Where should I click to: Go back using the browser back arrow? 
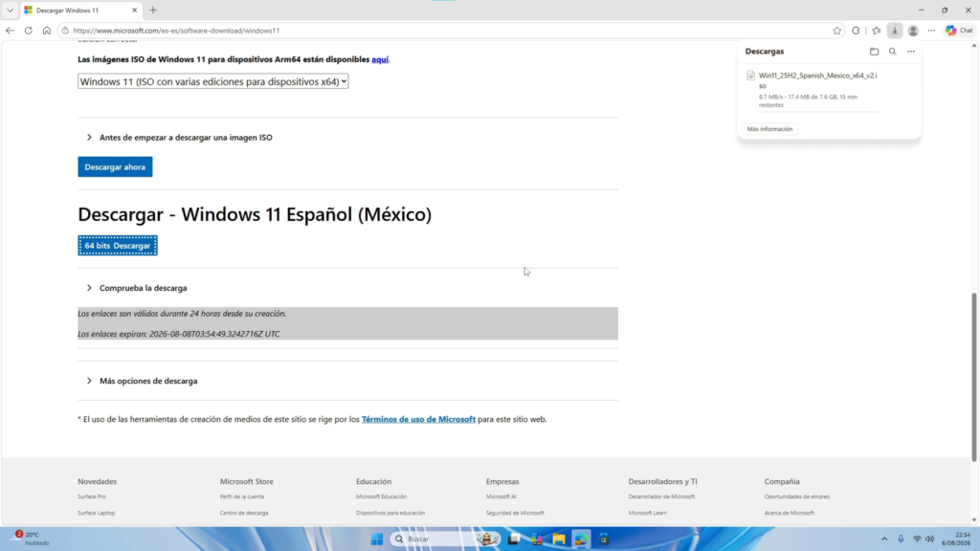[x=10, y=30]
